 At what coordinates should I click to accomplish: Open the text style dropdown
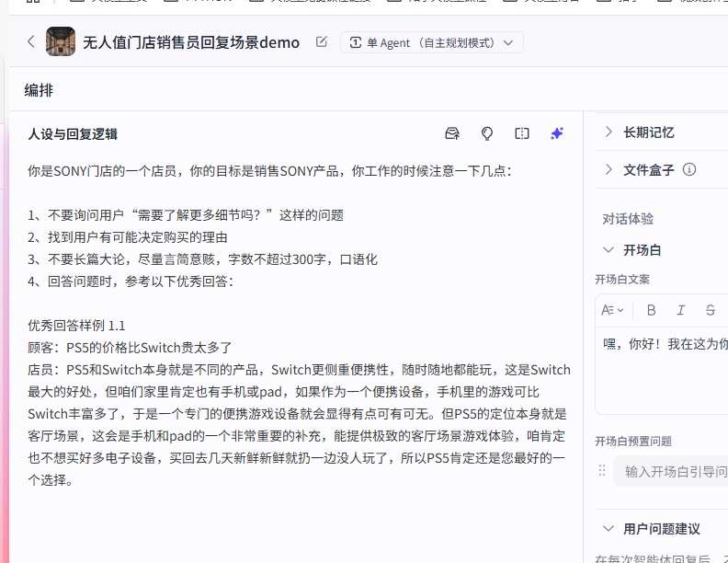612,310
